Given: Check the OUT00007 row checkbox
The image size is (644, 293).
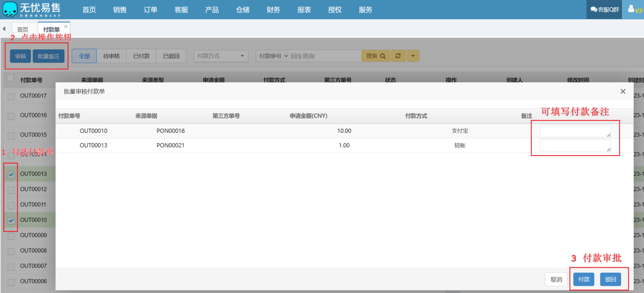Looking at the screenshot, I should (x=11, y=267).
